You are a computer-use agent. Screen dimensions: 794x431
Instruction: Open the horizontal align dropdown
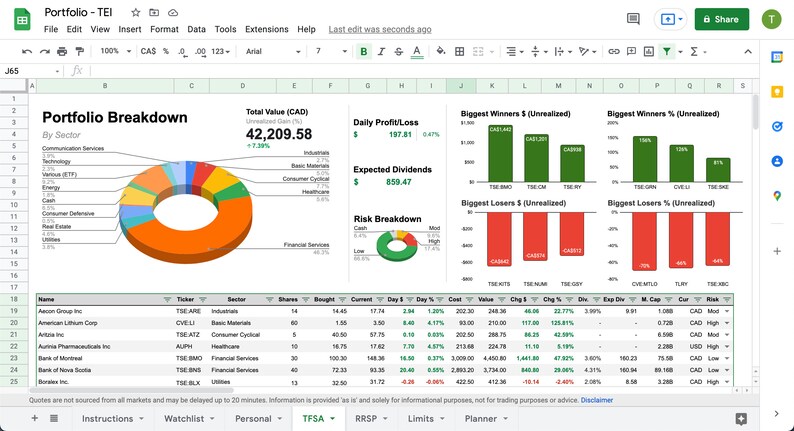tap(514, 51)
